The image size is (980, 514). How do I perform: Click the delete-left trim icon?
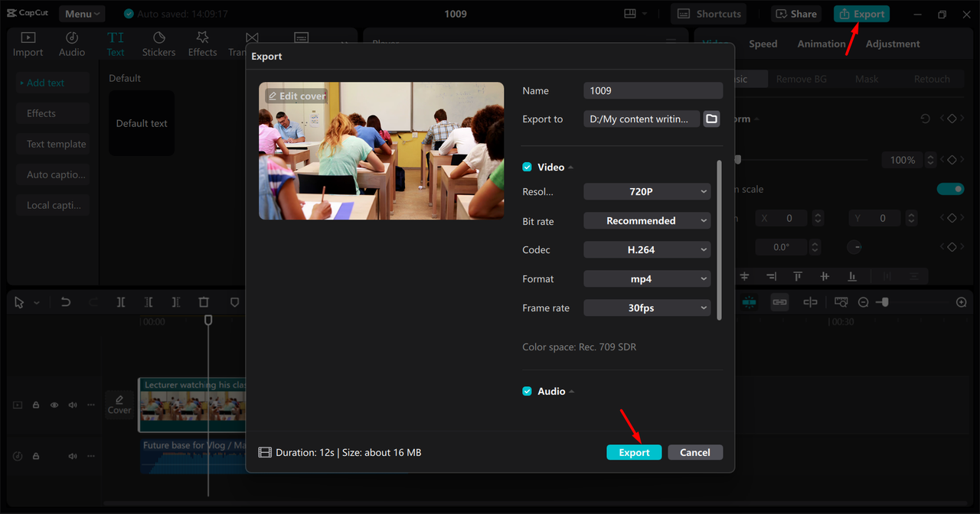pyautogui.click(x=149, y=302)
